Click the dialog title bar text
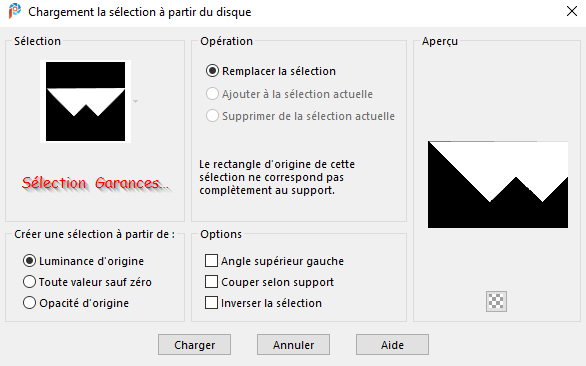The width and height of the screenshot is (586, 366). pyautogui.click(x=140, y=12)
